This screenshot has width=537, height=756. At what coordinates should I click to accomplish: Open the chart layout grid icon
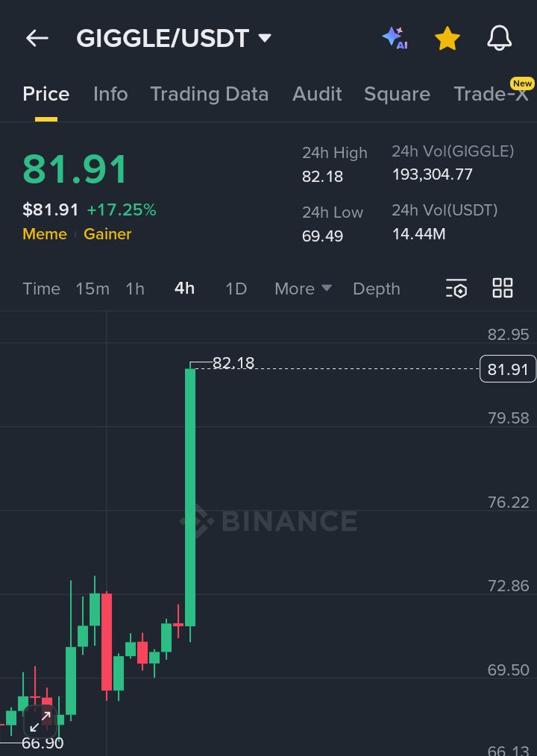[x=502, y=289]
